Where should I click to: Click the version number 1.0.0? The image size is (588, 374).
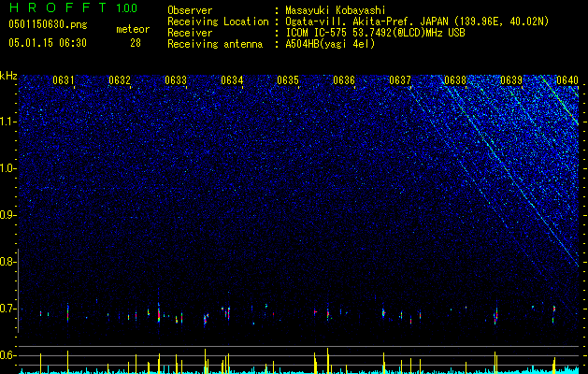[126, 7]
